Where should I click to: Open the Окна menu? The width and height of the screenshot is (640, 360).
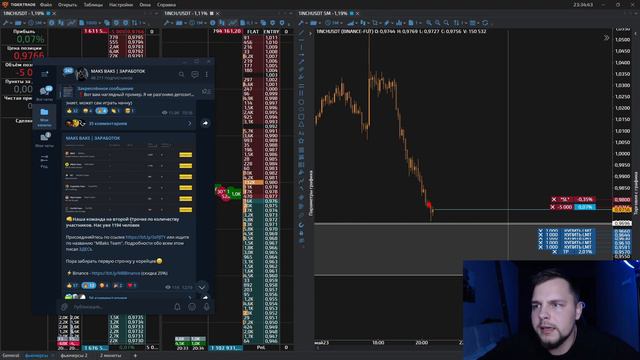(145, 4)
